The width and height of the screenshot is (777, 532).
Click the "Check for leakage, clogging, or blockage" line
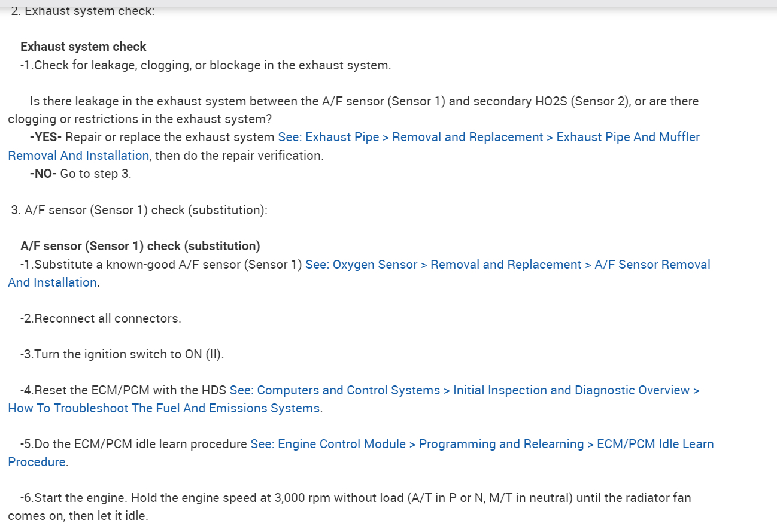[205, 65]
